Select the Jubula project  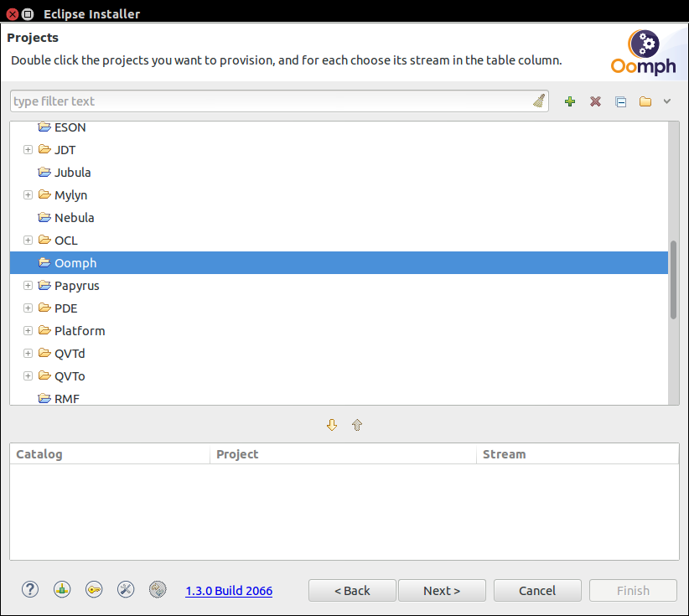pyautogui.click(x=72, y=173)
